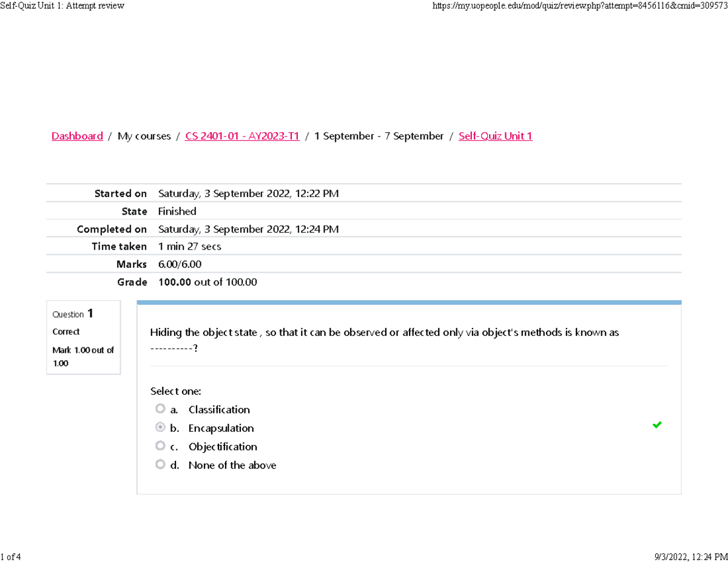
Task: Open the Dashboard breadcrumb link
Action: pyautogui.click(x=77, y=136)
